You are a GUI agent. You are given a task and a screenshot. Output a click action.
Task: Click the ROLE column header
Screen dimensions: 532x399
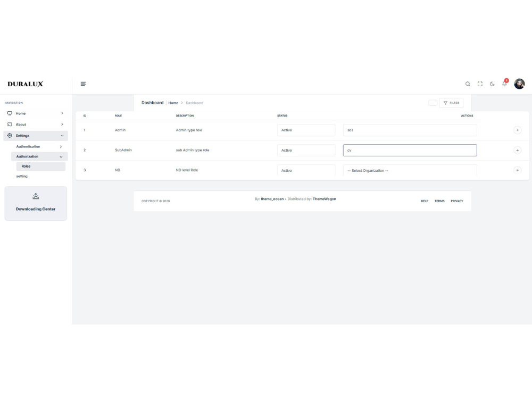[118, 115]
